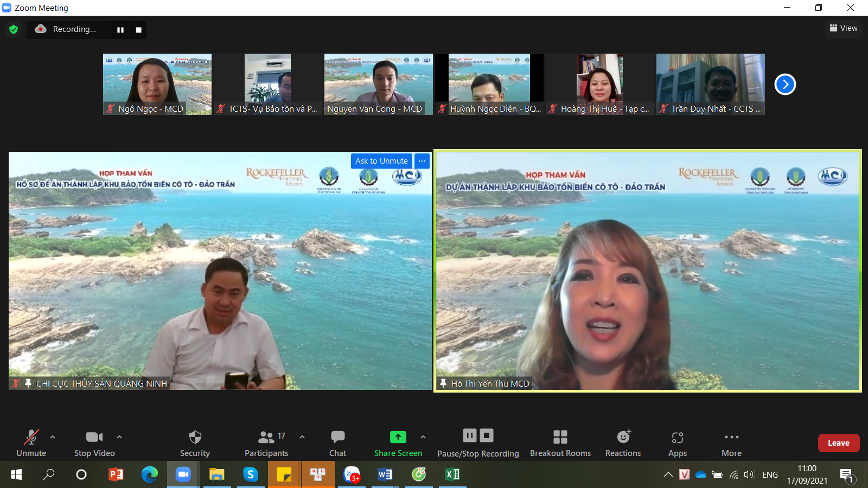Open the Participants panel
868x488 pixels.
(266, 442)
